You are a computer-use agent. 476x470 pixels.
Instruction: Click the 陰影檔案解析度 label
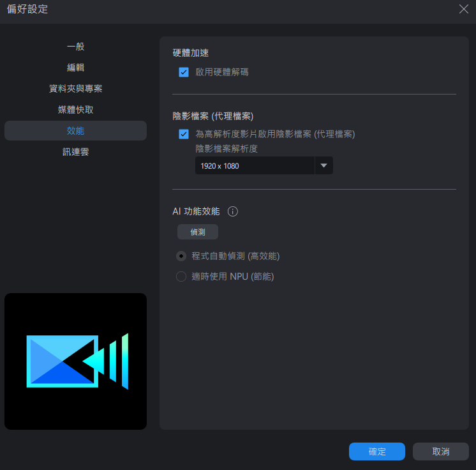point(227,149)
